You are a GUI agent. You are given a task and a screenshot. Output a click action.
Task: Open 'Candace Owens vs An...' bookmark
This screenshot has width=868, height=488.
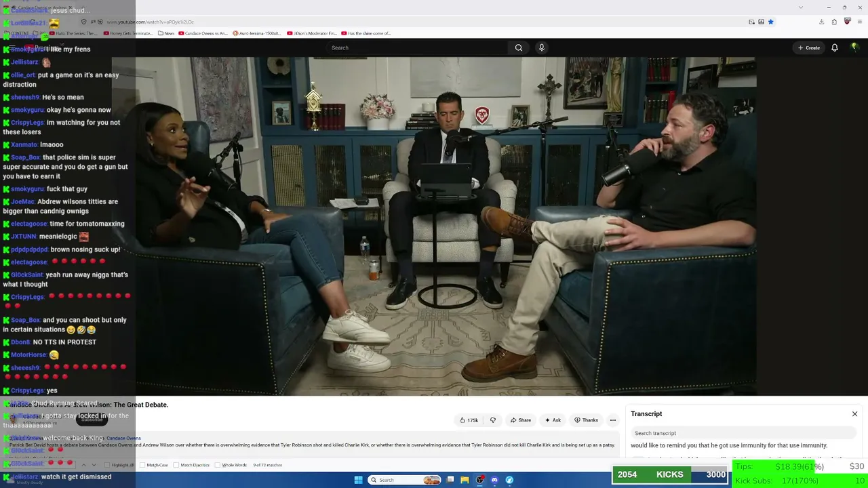pyautogui.click(x=203, y=33)
